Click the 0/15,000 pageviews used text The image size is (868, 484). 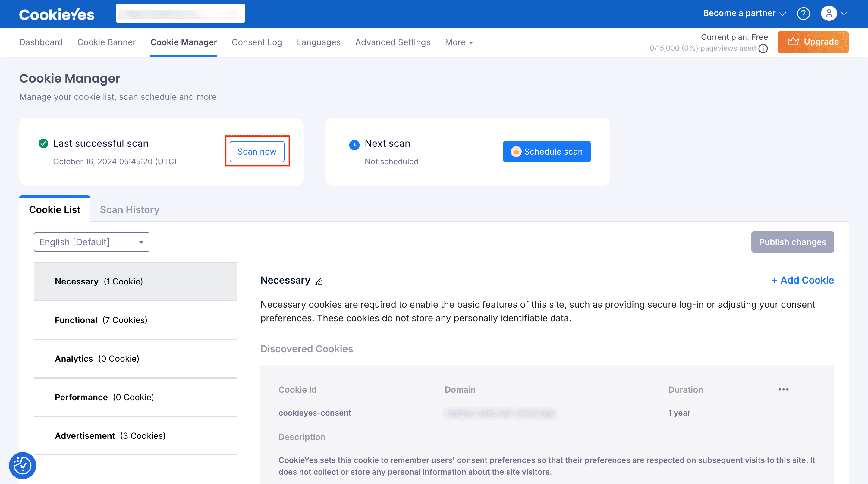point(703,48)
